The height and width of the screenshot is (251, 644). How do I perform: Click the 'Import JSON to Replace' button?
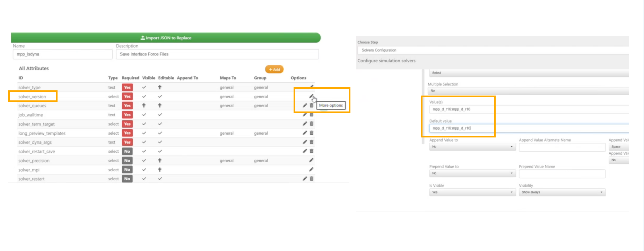pyautogui.click(x=166, y=38)
